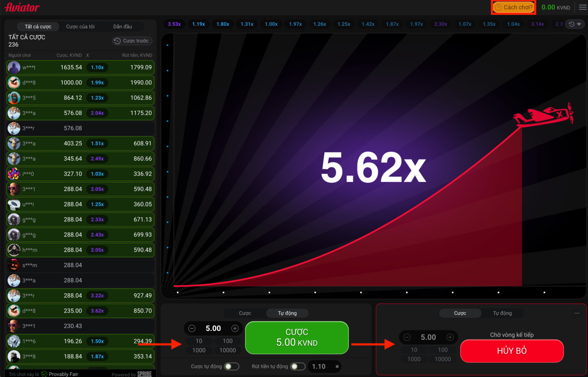Increase bet amount in left bet panel
This screenshot has height=377, width=588.
(x=235, y=329)
